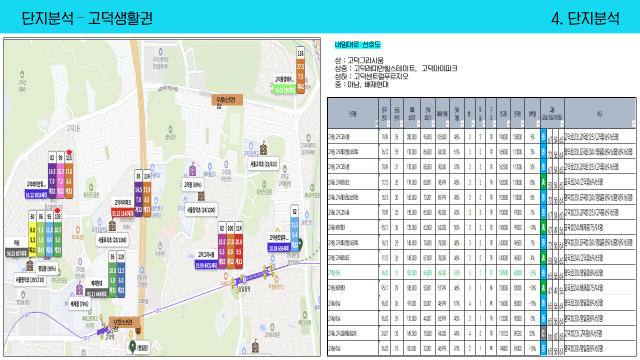Click the green park icon below the orange map banner
This screenshot has width=640, height=360.
[x=170, y=129]
